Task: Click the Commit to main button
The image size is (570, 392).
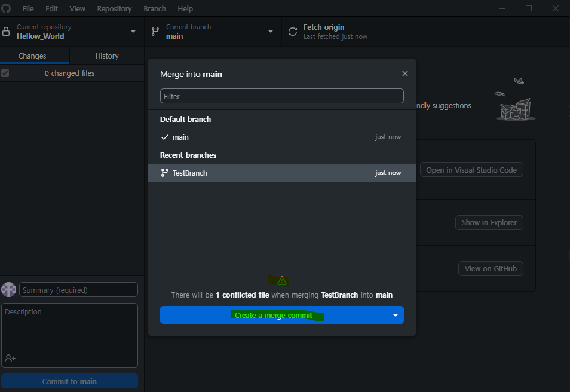Action: point(69,381)
